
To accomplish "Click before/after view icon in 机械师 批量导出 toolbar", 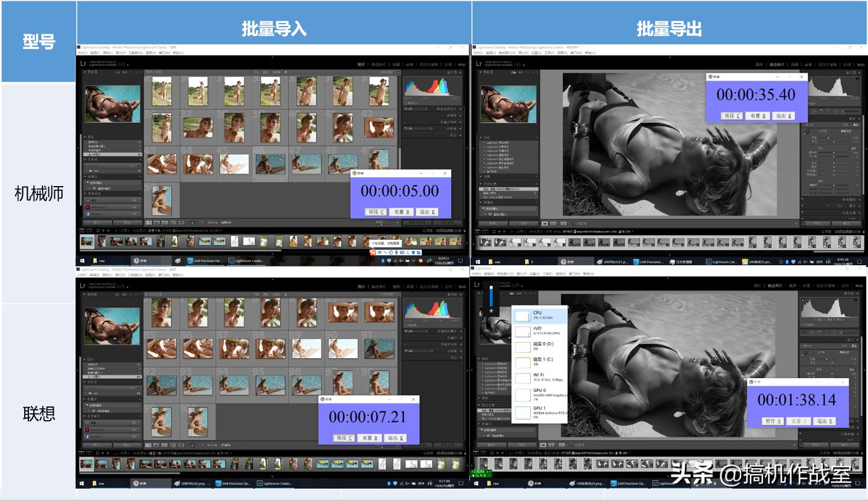I will 553,224.
